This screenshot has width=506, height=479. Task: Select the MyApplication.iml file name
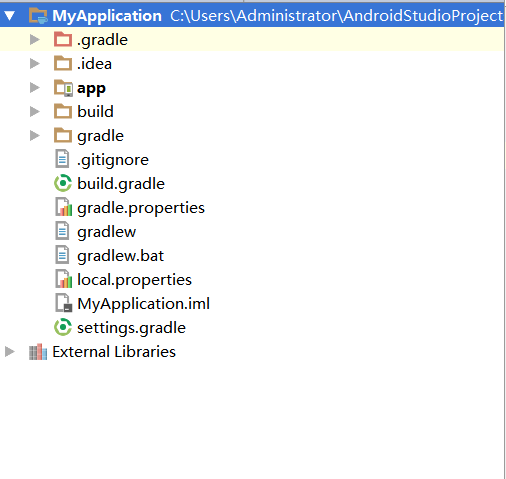click(143, 304)
